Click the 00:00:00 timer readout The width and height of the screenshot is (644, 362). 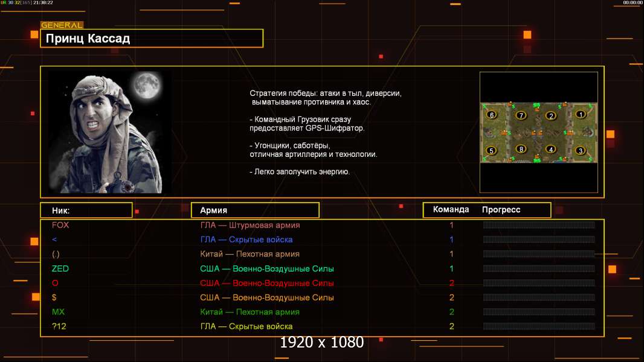point(633,2)
